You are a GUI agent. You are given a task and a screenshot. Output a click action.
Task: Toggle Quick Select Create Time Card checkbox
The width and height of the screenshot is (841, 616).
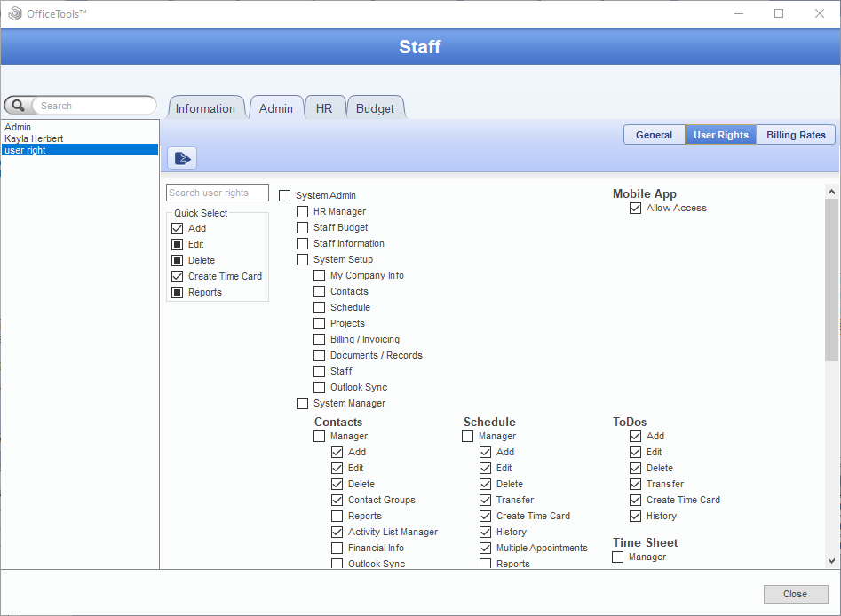[x=177, y=277]
